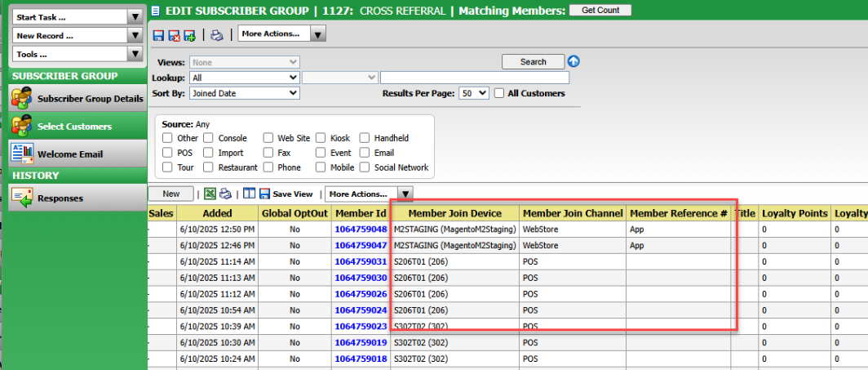
Task: Open member 1064759048 link
Action: 360,229
